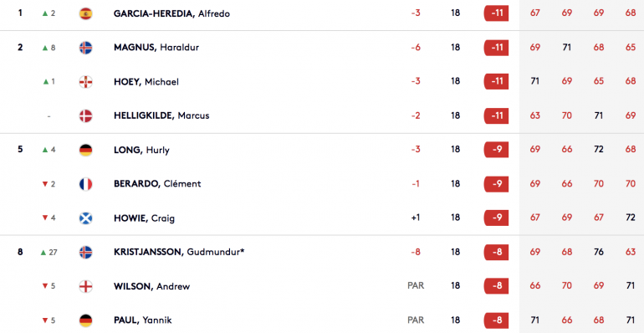644x333 pixels.
Task: Click the -11 total score badge for Hoey
Action: click(x=496, y=81)
